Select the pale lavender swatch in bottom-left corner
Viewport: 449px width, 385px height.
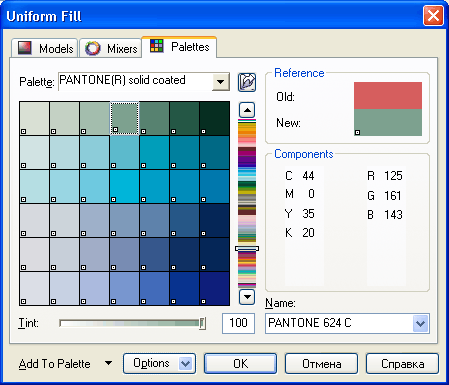tap(34, 288)
